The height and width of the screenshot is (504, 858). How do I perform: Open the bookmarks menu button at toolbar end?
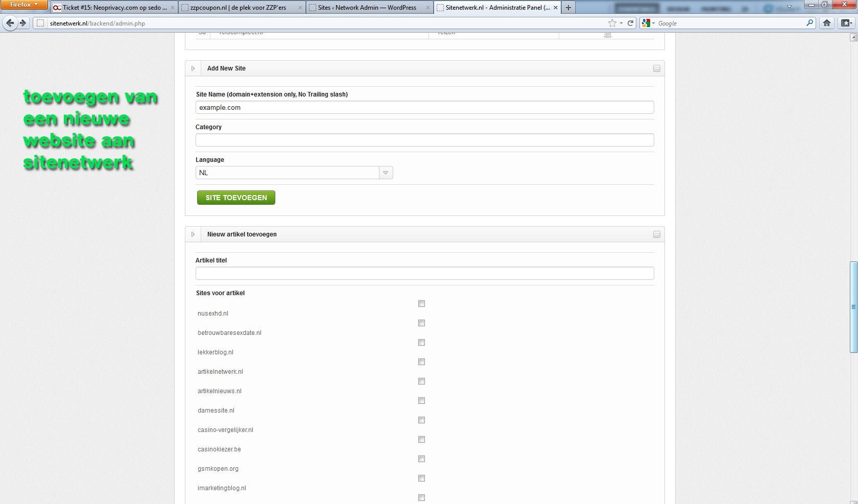pos(846,23)
